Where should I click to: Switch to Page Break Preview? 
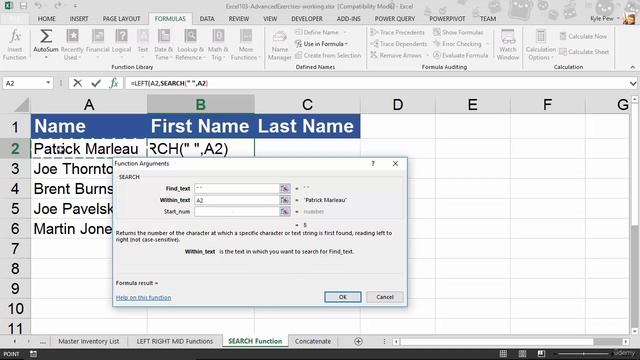(541, 354)
